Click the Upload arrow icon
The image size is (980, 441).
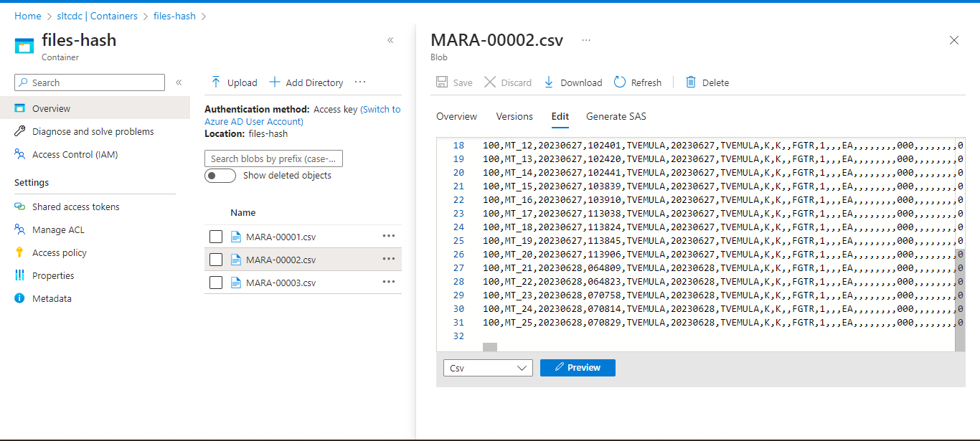[215, 82]
